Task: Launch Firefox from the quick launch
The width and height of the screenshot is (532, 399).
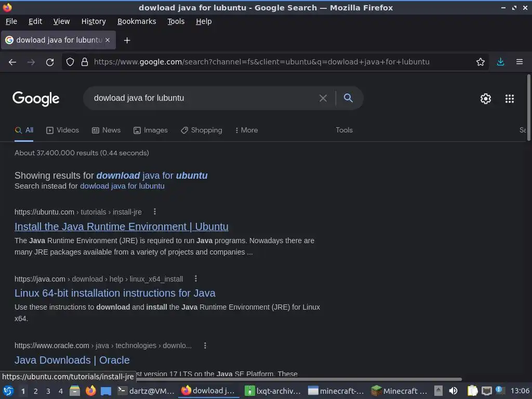Action: coord(90,391)
